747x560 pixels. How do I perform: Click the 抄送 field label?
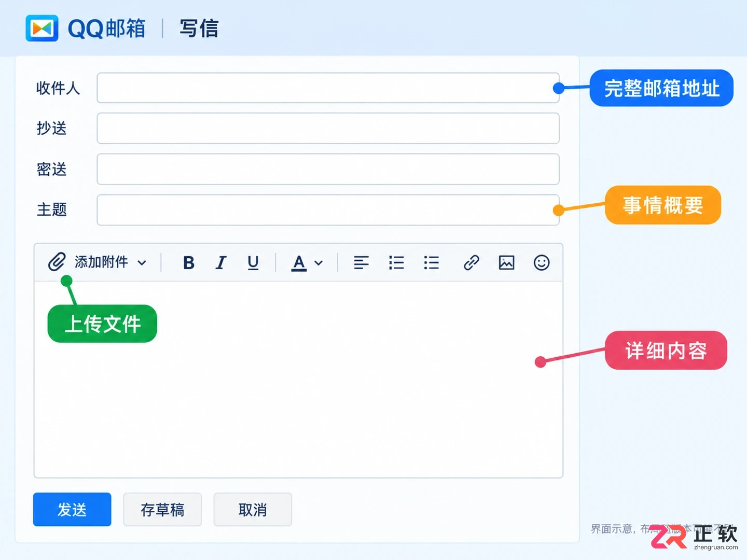coord(51,128)
